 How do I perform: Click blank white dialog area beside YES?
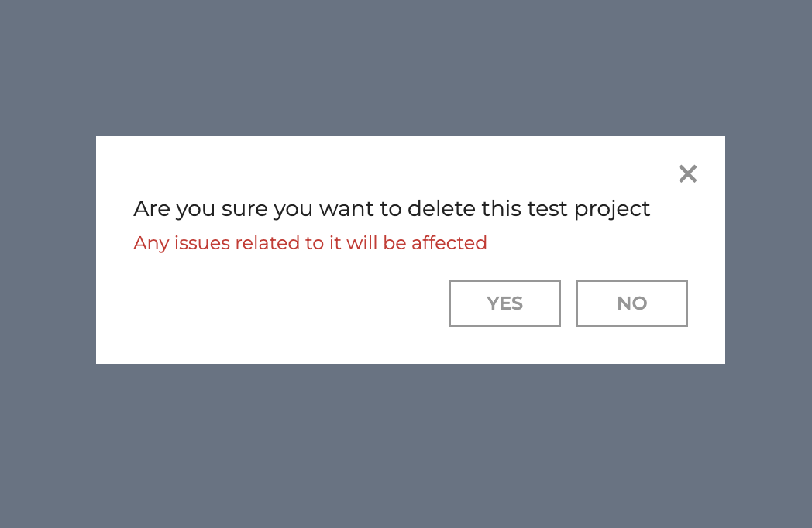pyautogui.click(x=290, y=305)
